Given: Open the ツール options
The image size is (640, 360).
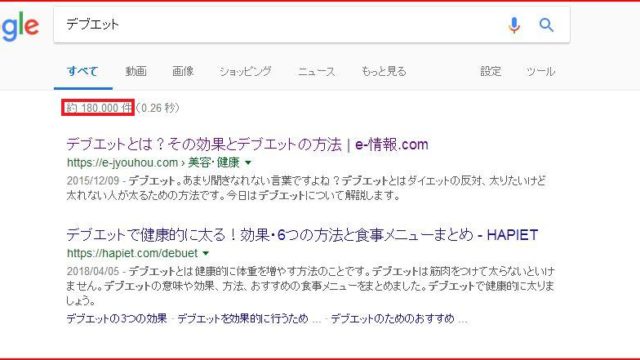Looking at the screenshot, I should tap(540, 71).
